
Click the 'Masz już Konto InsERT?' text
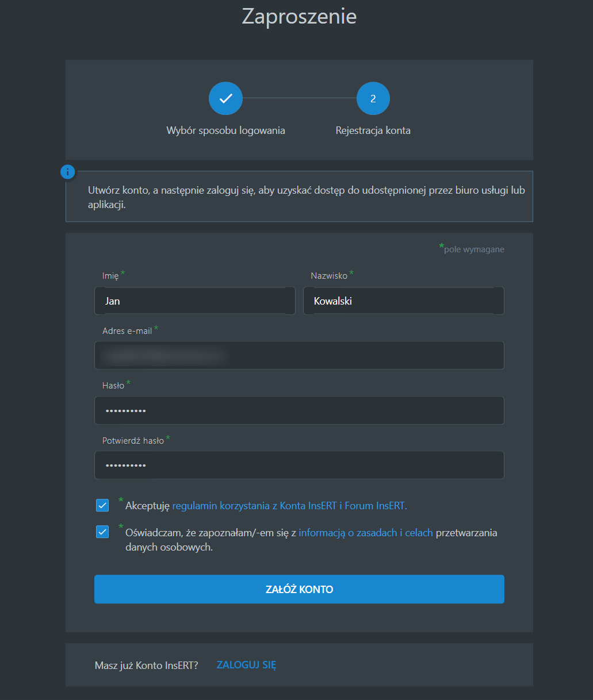pyautogui.click(x=146, y=666)
